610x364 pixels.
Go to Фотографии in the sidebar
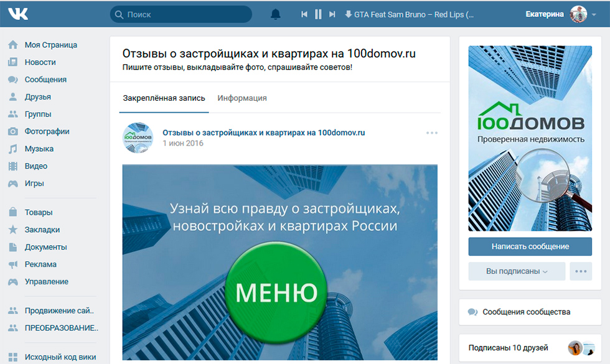point(47,131)
